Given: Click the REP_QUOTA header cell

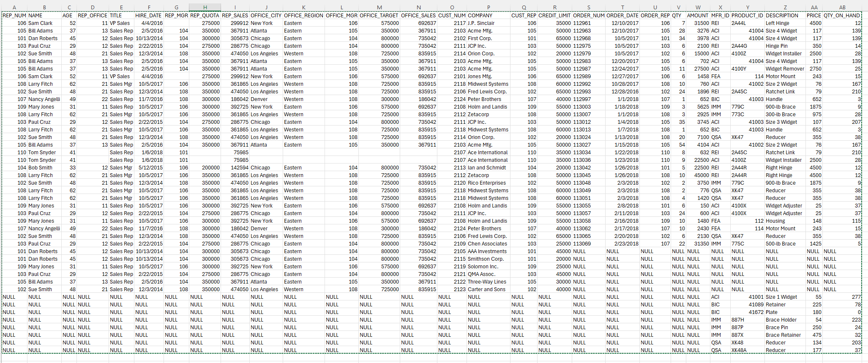Looking at the screenshot, I should [x=205, y=15].
